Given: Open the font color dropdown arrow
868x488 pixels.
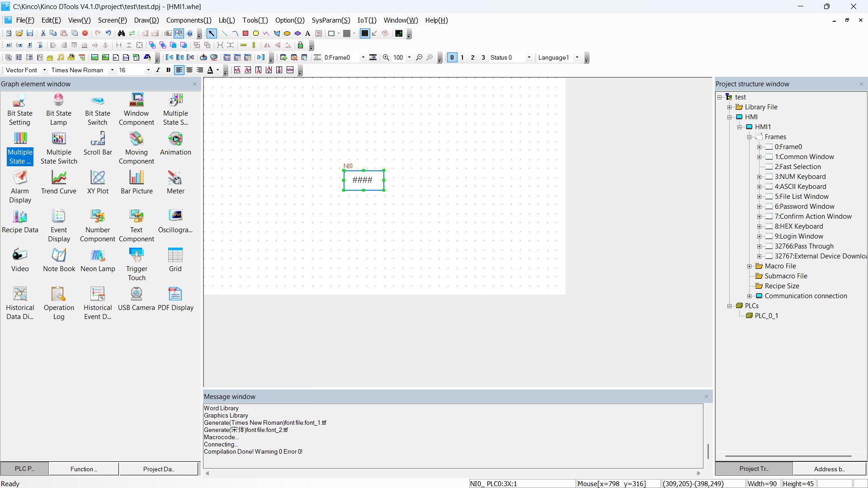Looking at the screenshot, I should pos(218,70).
